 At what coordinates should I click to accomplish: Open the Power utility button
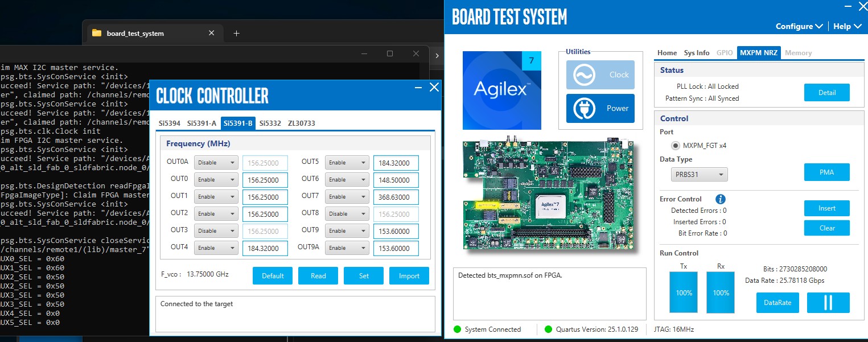pyautogui.click(x=600, y=108)
